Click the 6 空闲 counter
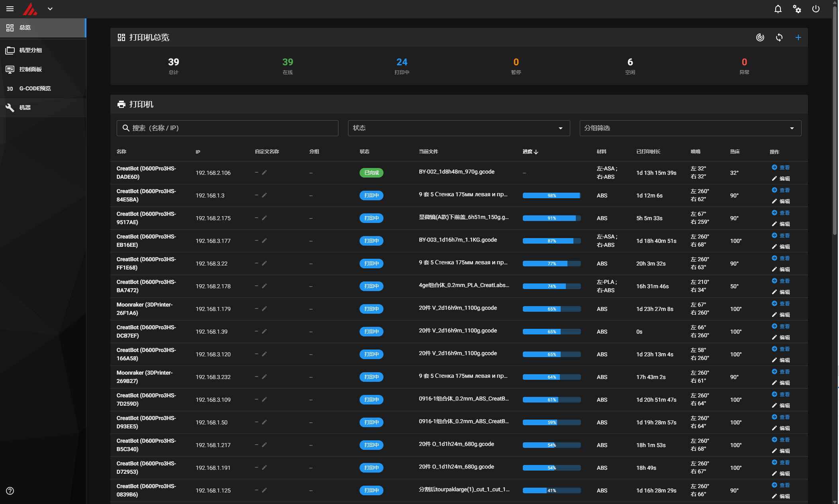The image size is (839, 504). click(630, 66)
